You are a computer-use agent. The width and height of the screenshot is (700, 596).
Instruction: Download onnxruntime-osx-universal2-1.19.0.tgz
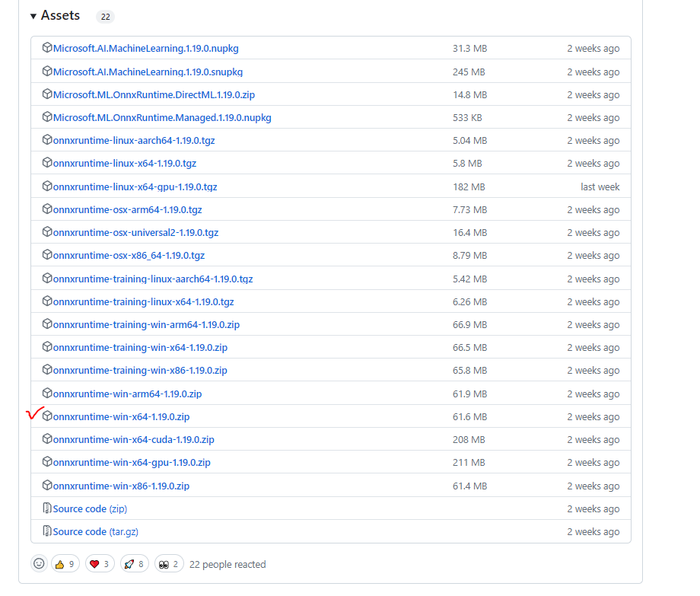coord(135,233)
